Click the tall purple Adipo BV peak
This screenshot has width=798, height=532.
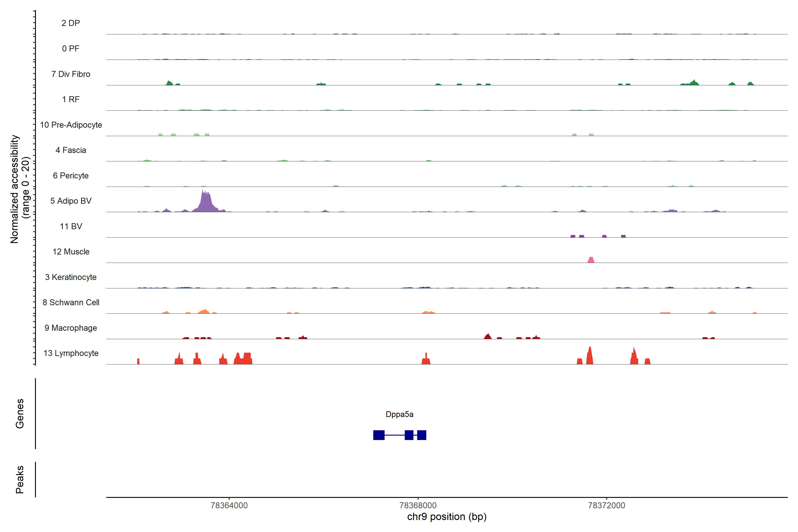206,203
